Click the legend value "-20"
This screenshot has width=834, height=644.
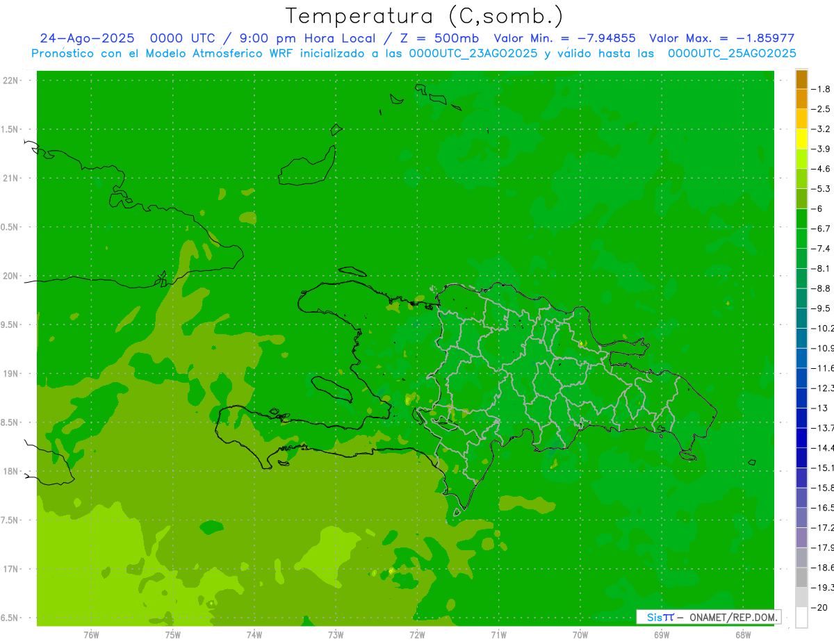(x=820, y=608)
